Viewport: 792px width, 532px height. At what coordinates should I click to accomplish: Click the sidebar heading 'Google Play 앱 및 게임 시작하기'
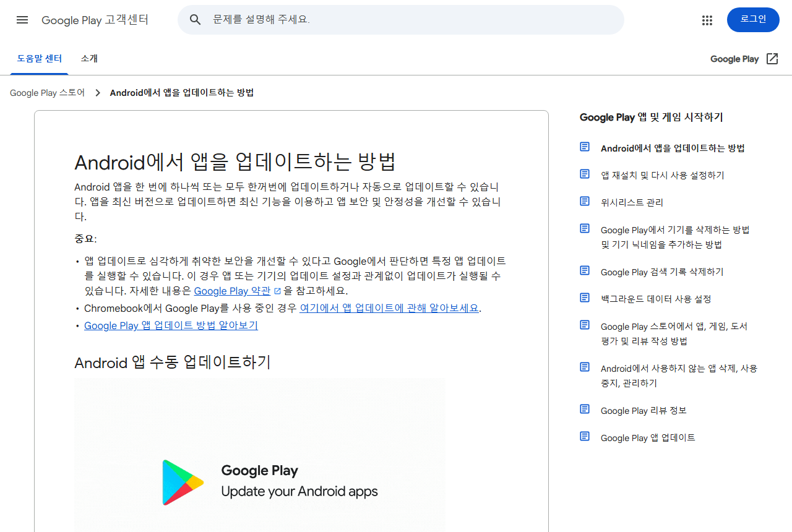coord(651,117)
